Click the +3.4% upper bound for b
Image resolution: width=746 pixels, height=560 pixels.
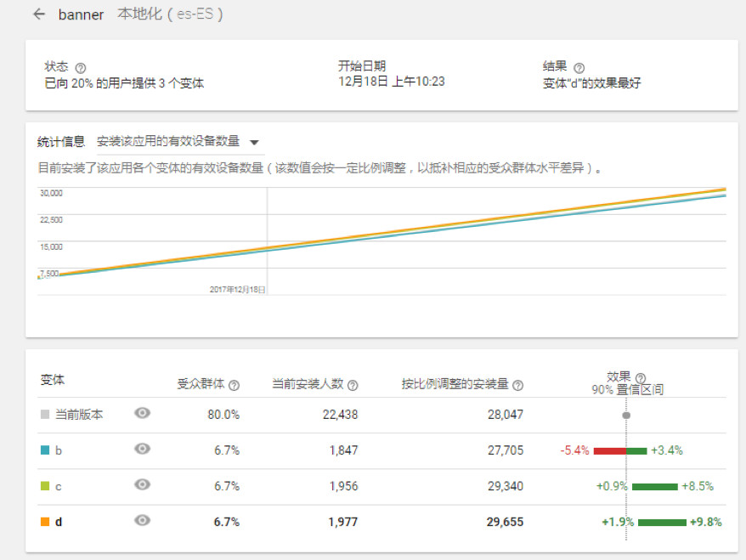click(x=666, y=450)
